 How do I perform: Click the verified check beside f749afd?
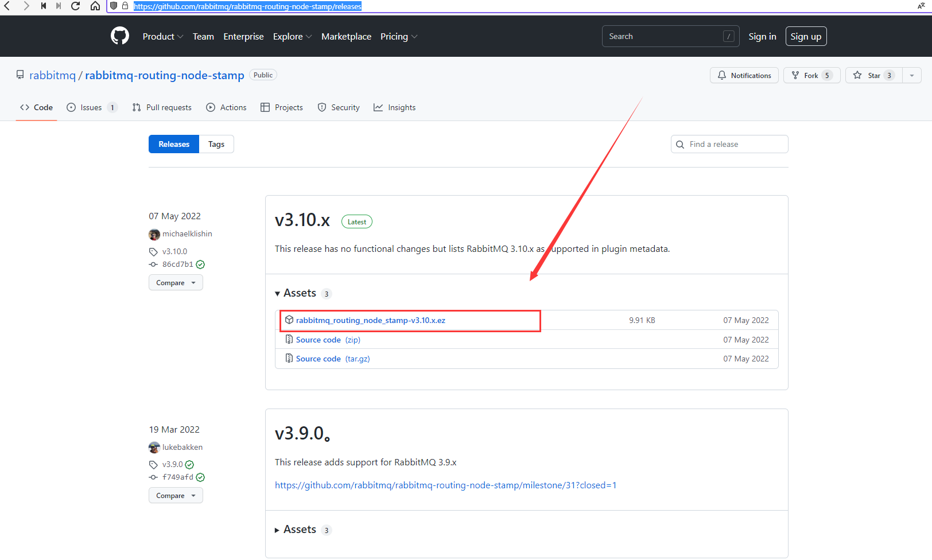pos(200,477)
